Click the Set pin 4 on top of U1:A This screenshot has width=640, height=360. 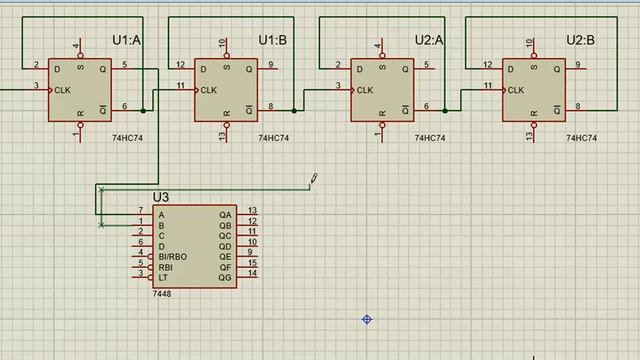[x=80, y=48]
